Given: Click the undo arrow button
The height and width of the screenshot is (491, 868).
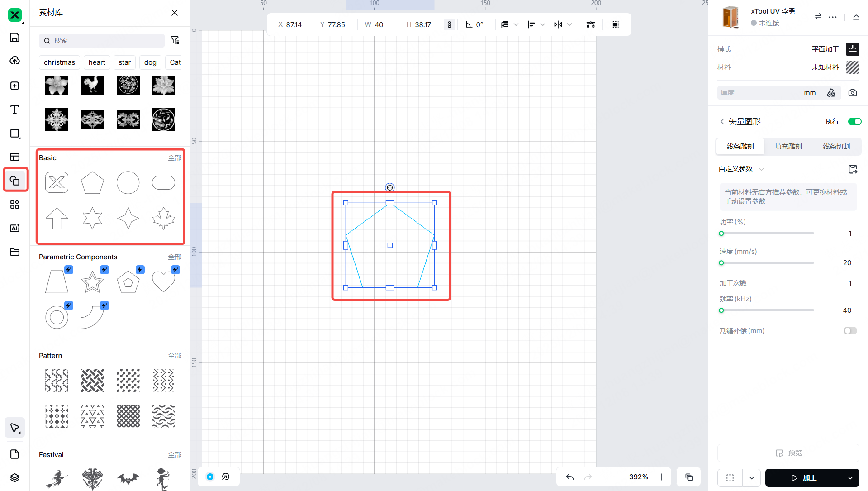Looking at the screenshot, I should [x=570, y=477].
